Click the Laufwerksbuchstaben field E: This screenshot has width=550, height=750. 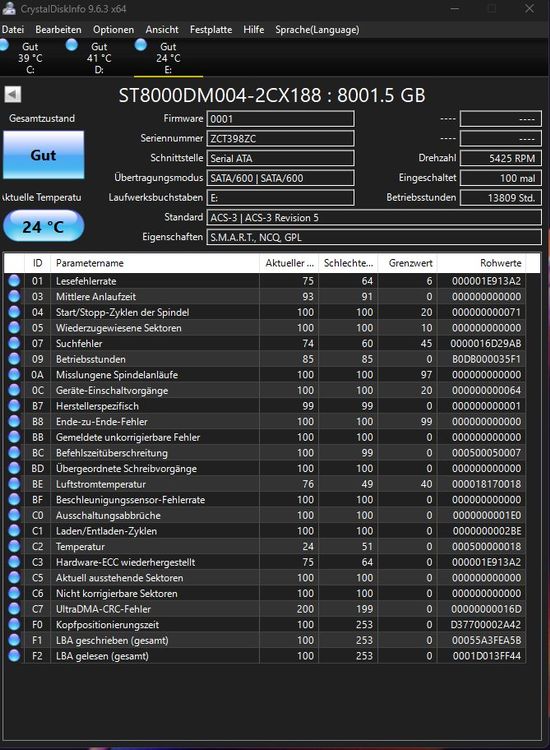point(280,198)
